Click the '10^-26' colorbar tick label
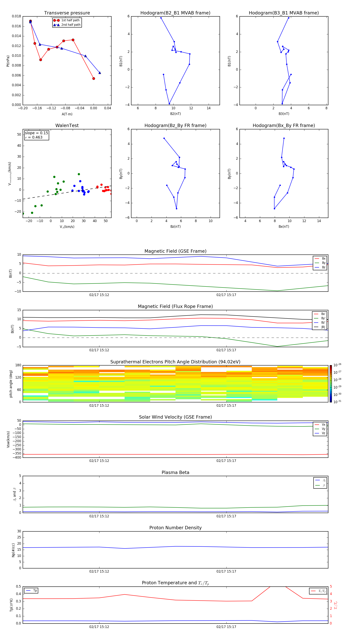351x644 pixels. (x=337, y=365)
